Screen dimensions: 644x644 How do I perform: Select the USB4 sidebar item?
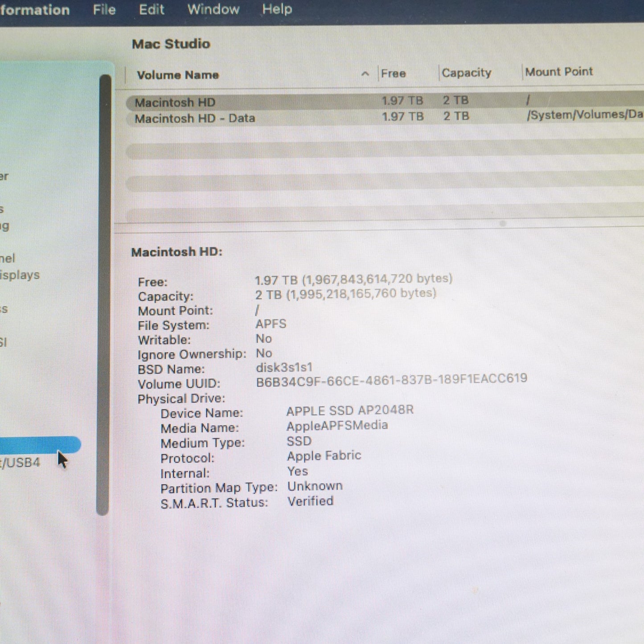pos(20,463)
